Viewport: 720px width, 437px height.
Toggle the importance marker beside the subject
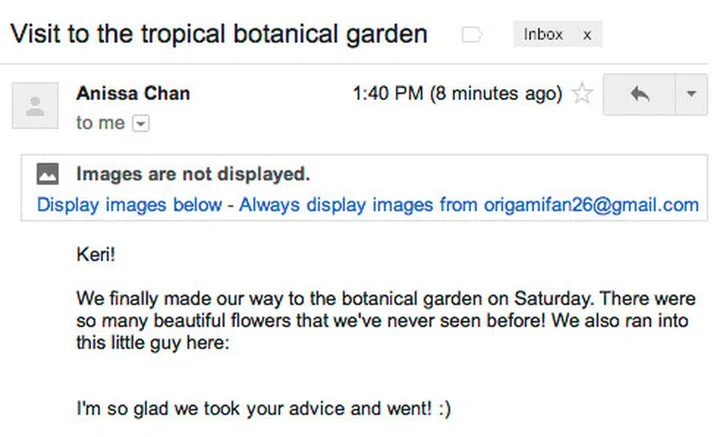tap(471, 35)
